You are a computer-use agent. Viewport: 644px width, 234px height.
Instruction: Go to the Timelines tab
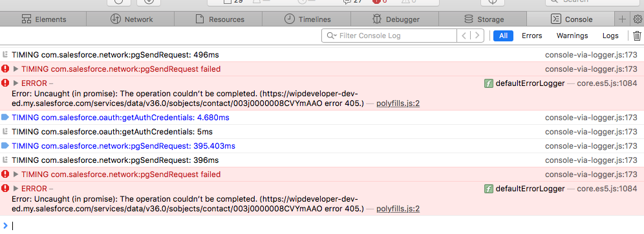click(x=306, y=19)
